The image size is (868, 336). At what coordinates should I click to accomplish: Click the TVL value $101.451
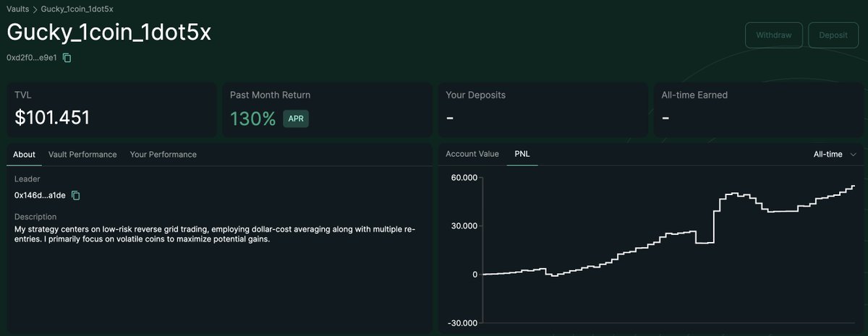(52, 118)
